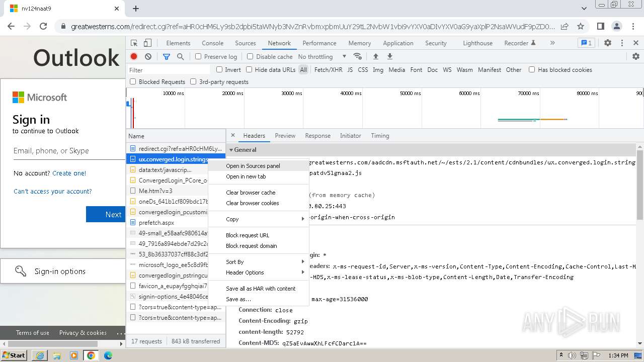Screen dimensions: 644x362
Task: Choose Open in new tab
Action: [259, 176]
